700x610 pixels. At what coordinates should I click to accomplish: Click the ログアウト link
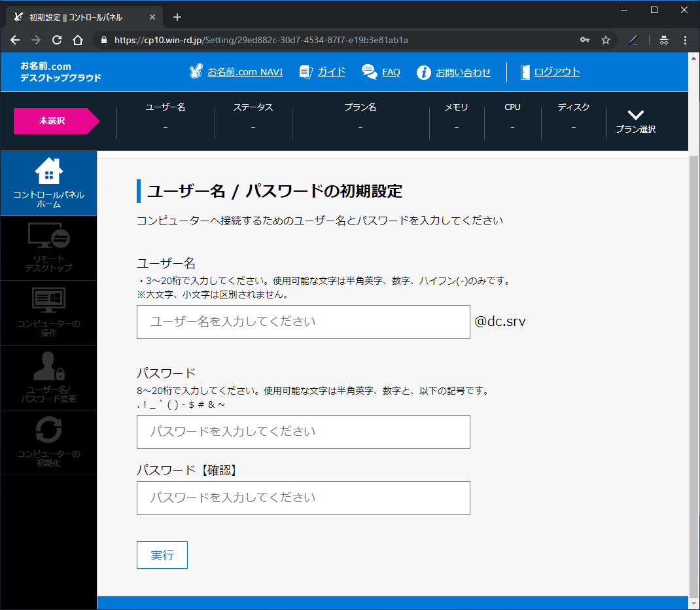tap(557, 72)
